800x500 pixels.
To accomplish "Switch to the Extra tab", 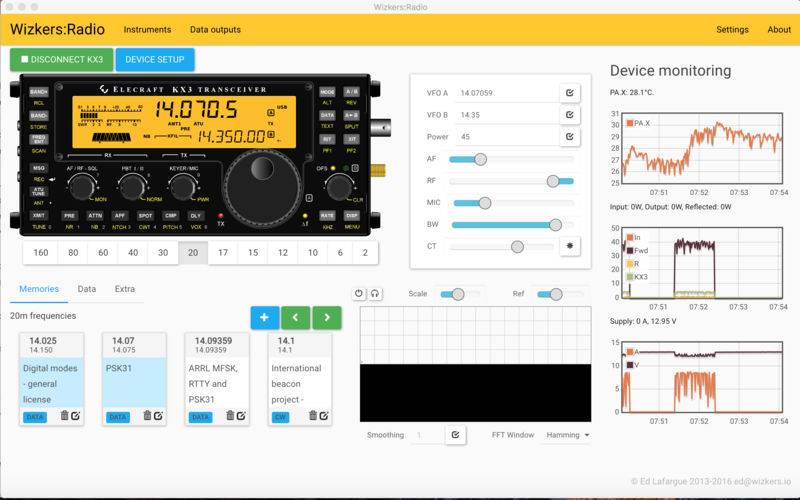I will (x=125, y=289).
